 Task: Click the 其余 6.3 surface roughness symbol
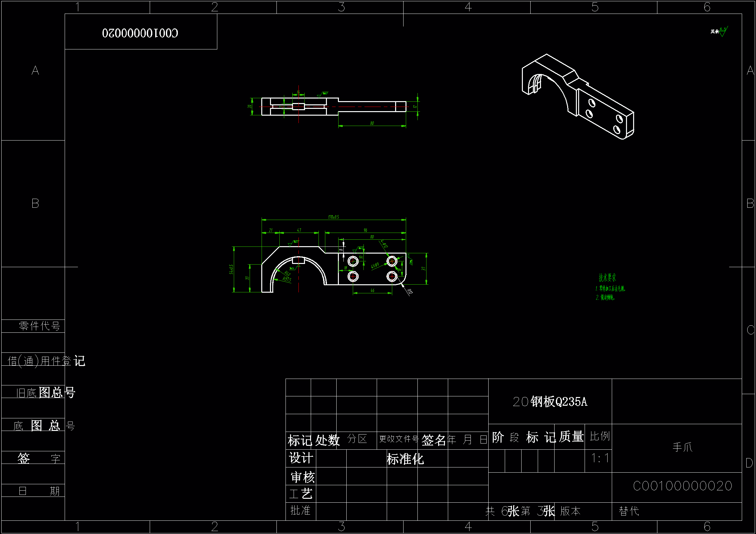click(719, 32)
